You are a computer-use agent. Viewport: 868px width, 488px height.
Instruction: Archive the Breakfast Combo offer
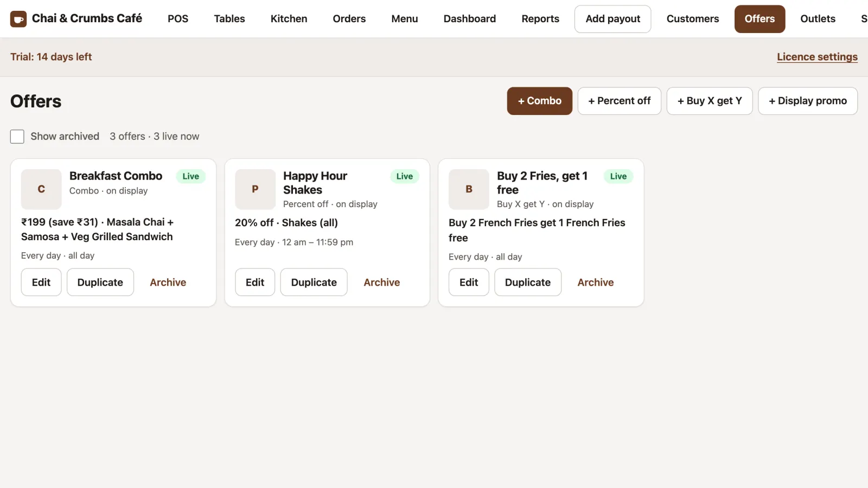(168, 282)
